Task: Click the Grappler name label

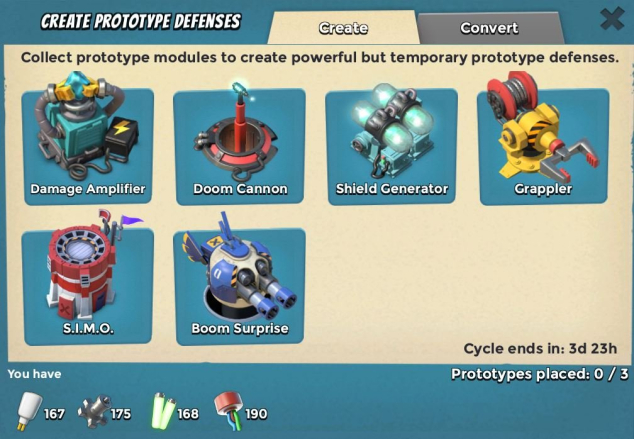Action: pos(543,189)
